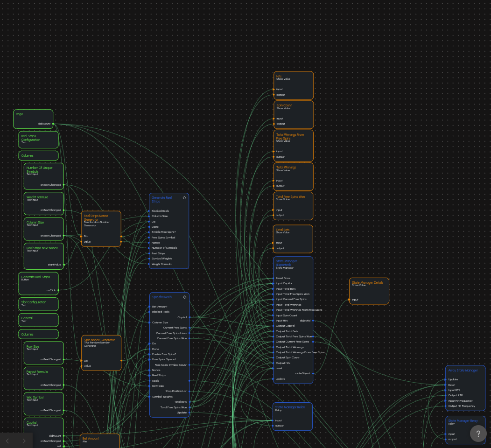The width and height of the screenshot is (491, 448).
Task: Click the onClick port on Generate Reel Strips
Action: tap(57, 290)
